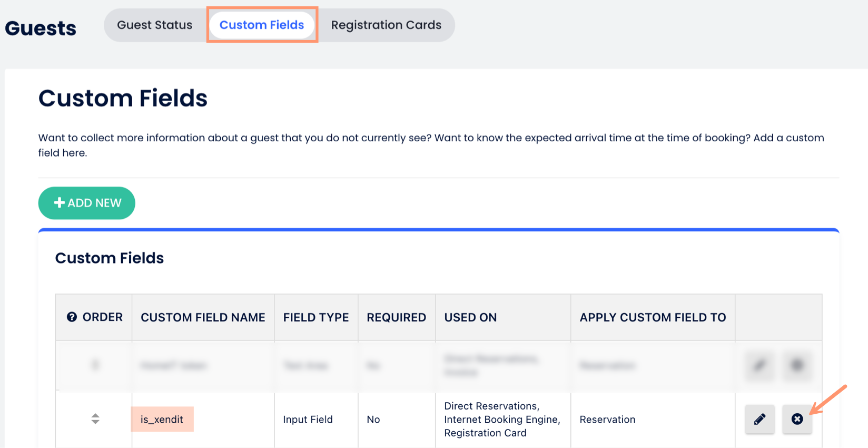Click the delete icon in the blurred row
This screenshot has width=868, height=448.
797,365
